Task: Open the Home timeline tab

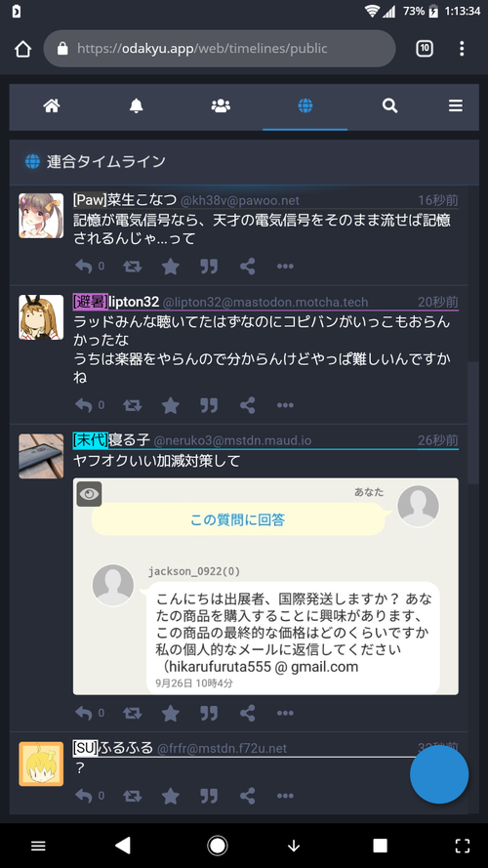Action: (x=52, y=105)
